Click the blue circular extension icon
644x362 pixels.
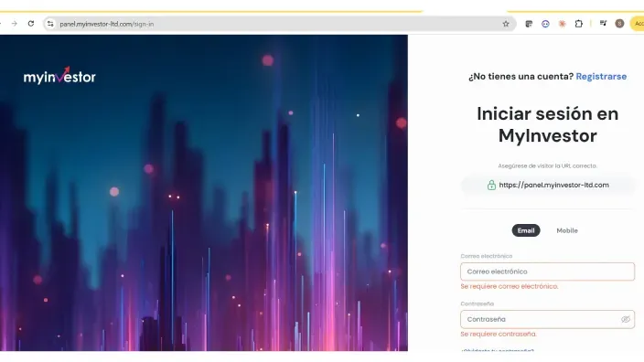click(x=545, y=24)
